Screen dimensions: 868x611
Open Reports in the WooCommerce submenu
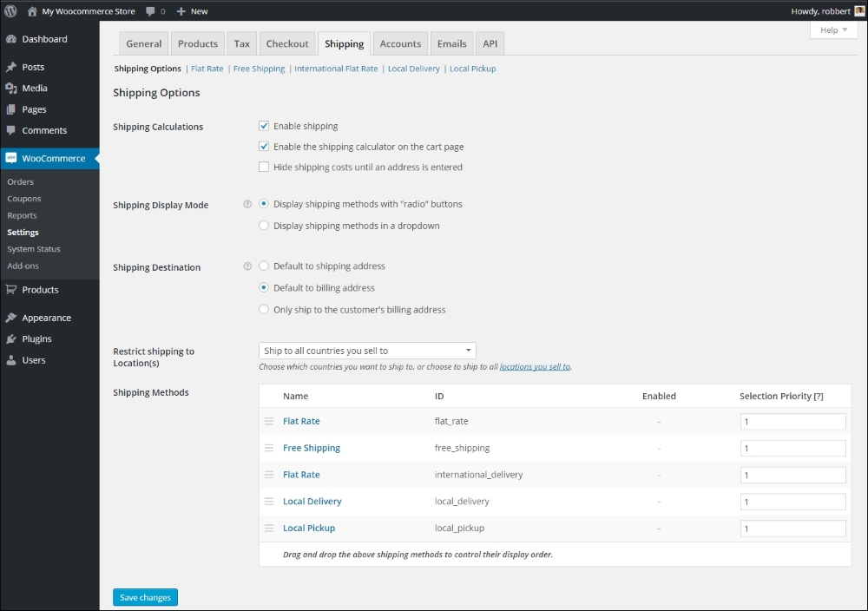22,216
